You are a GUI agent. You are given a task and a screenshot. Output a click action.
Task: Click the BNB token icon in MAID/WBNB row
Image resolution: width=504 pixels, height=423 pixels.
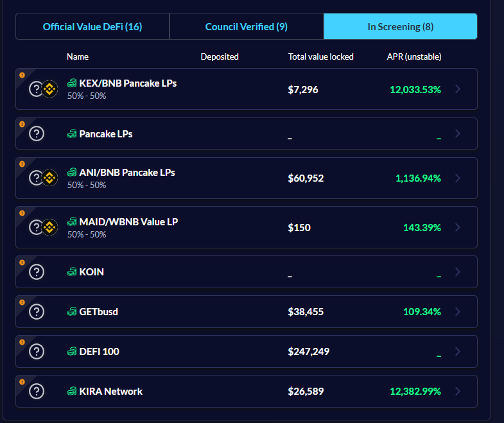pos(50,227)
